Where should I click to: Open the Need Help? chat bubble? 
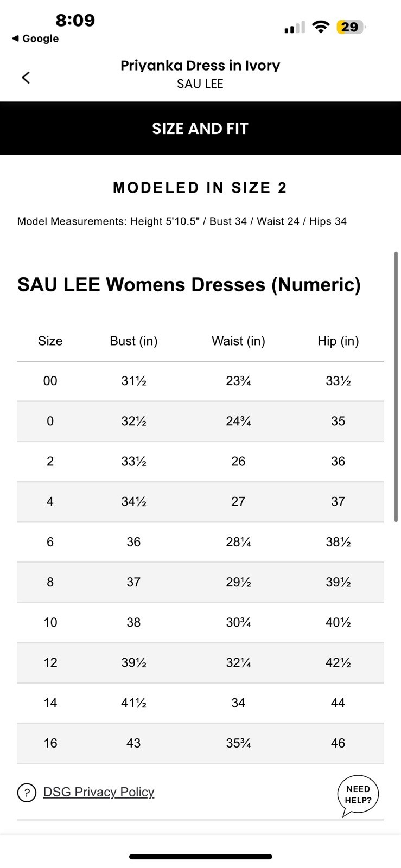click(x=358, y=795)
